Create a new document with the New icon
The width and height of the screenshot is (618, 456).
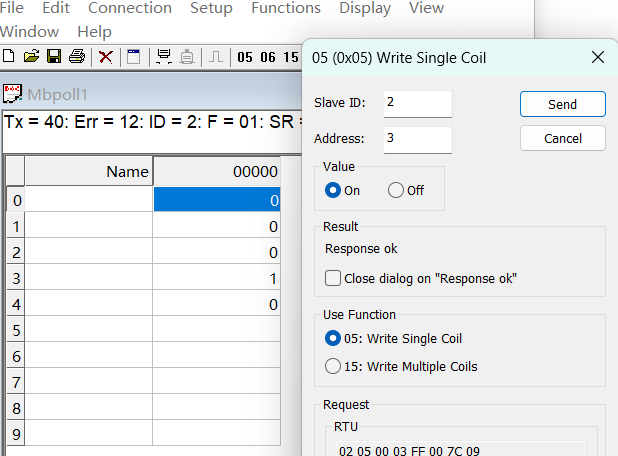[9, 57]
